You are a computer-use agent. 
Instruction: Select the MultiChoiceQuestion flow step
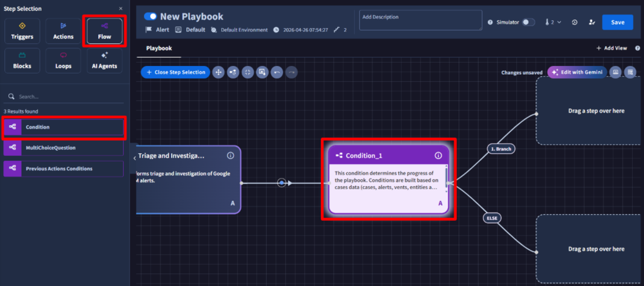tap(64, 147)
